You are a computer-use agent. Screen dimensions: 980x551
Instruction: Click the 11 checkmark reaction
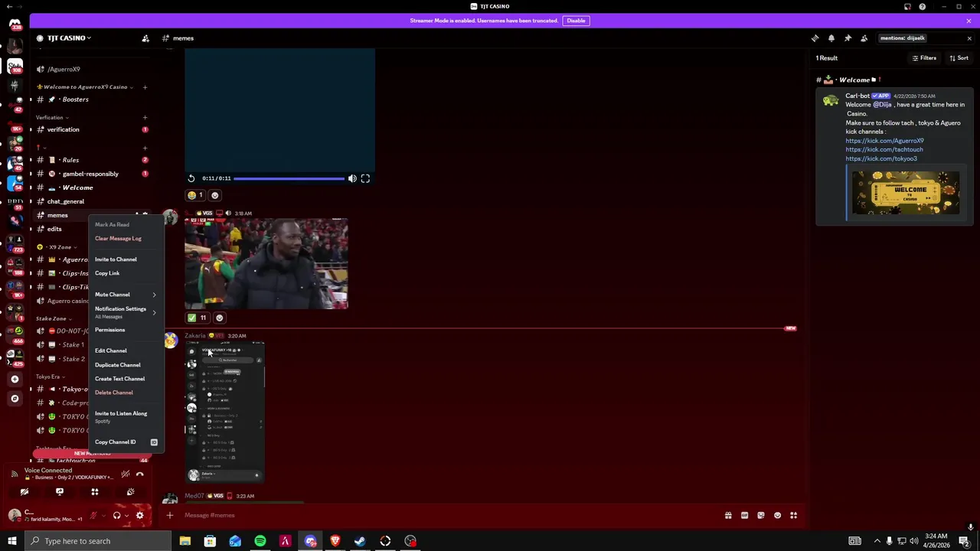pos(197,318)
